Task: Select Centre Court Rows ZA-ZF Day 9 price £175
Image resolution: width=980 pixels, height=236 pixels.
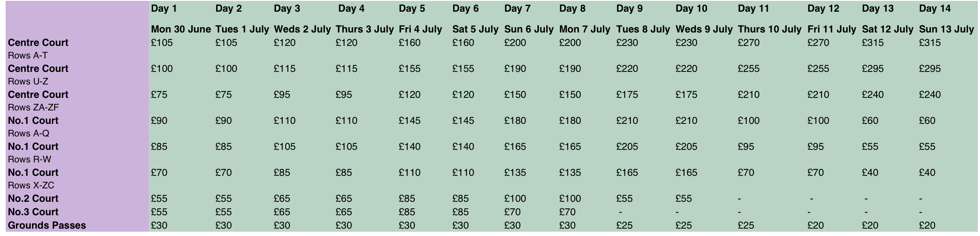Action: pyautogui.click(x=627, y=95)
